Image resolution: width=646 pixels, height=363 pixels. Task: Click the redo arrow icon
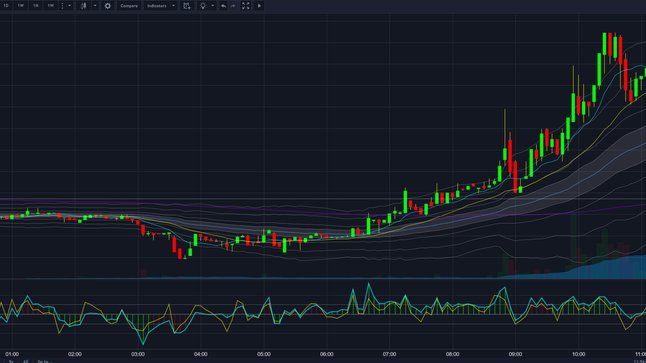pyautogui.click(x=233, y=6)
